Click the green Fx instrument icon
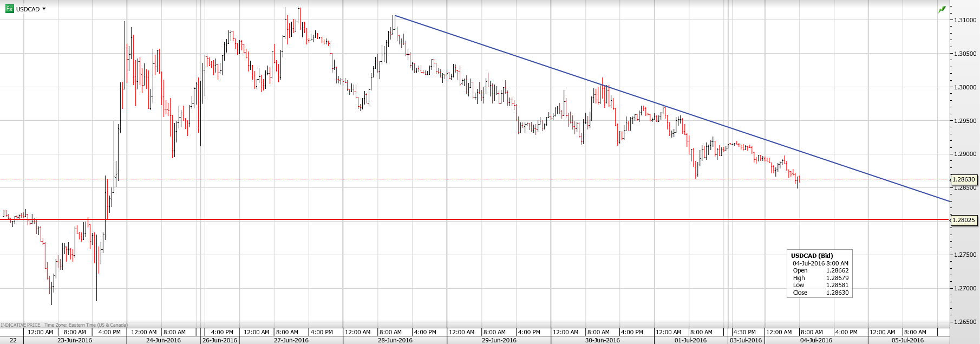The width and height of the screenshot is (980, 344). tap(9, 9)
